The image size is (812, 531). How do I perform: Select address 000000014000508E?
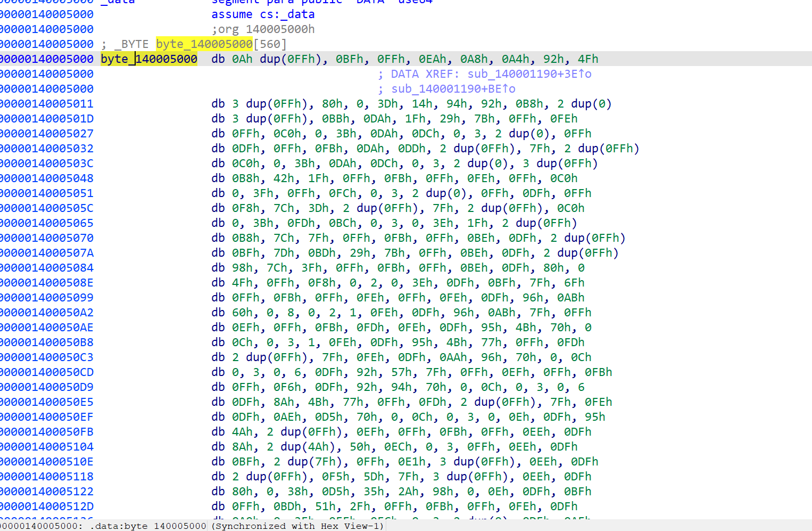click(x=47, y=283)
